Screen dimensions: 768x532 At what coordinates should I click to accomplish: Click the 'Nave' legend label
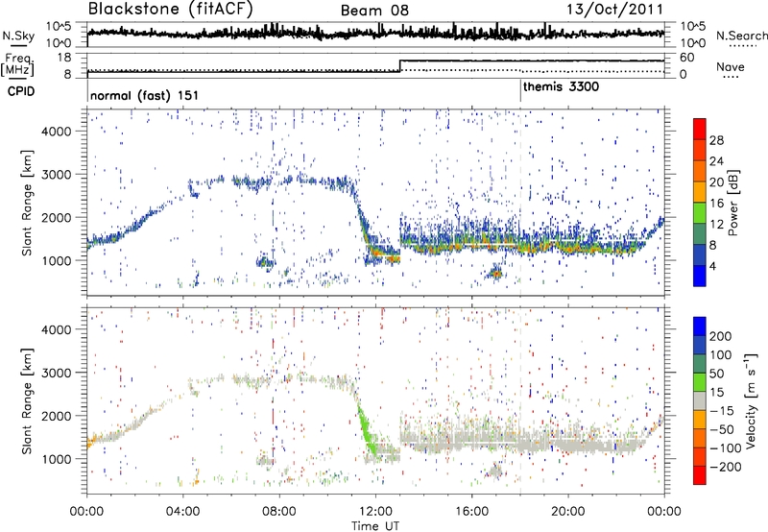730,66
